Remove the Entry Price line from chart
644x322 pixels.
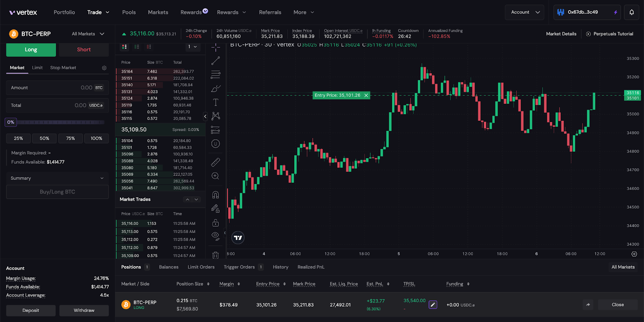(x=366, y=95)
